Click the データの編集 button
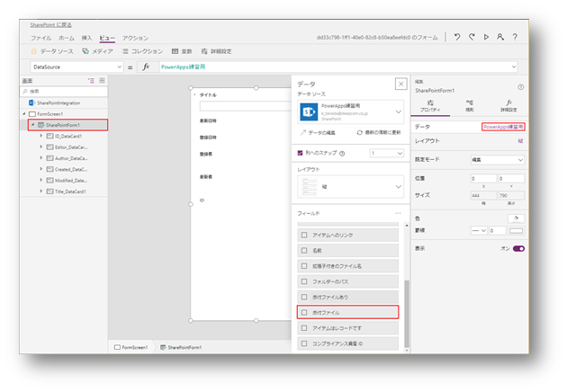 tap(314, 132)
